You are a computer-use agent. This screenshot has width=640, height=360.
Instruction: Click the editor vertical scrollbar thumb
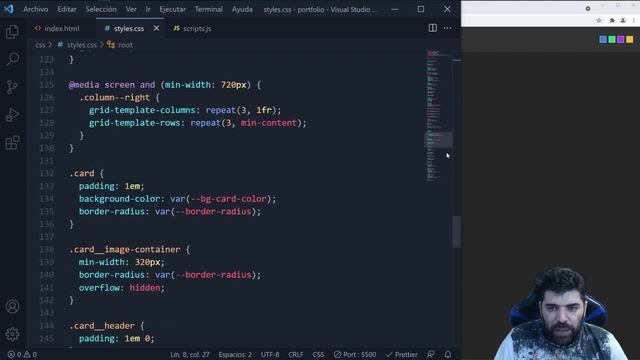457,231
